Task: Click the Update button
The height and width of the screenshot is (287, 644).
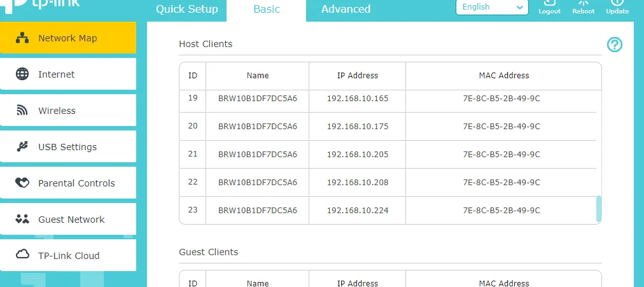Action: [617, 8]
